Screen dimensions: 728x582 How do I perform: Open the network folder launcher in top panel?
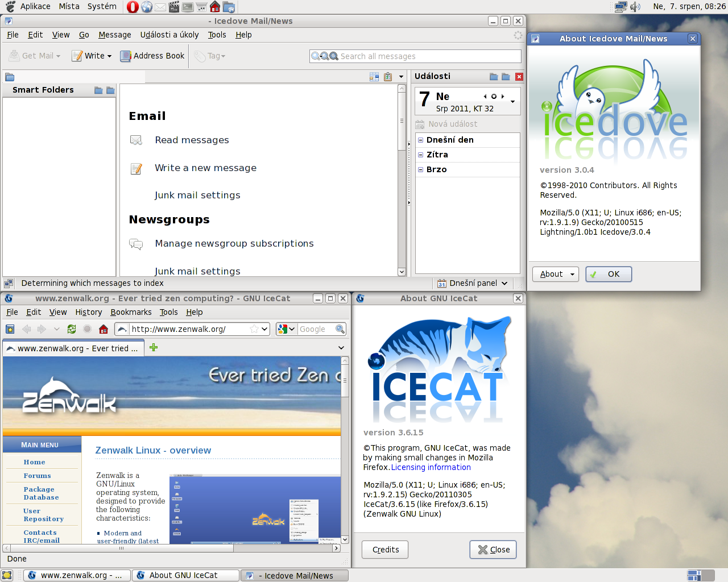(229, 7)
